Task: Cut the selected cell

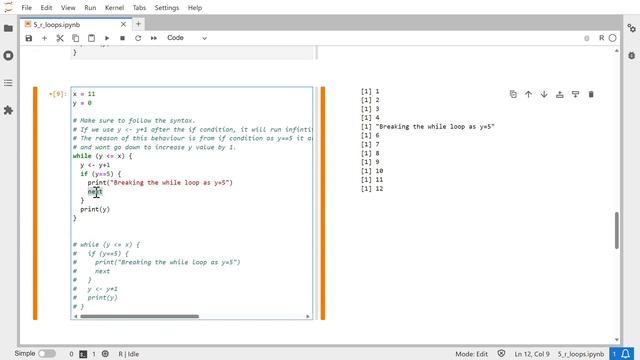Action: click(x=60, y=38)
